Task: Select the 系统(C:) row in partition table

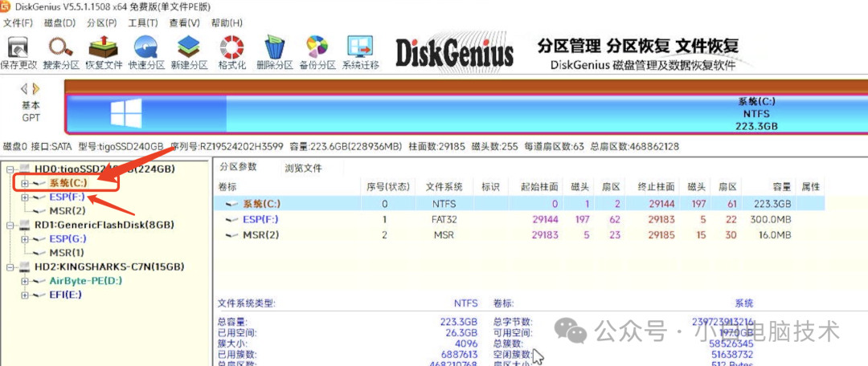Action: (519, 204)
